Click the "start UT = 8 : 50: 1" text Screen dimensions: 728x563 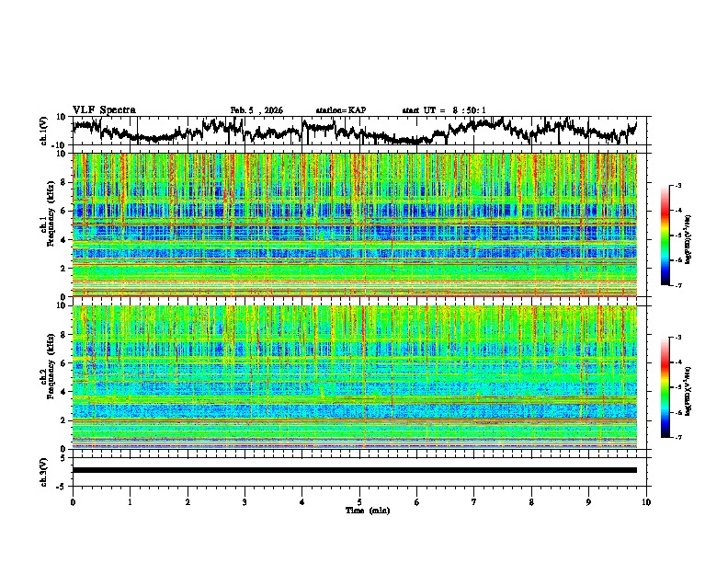click(444, 110)
